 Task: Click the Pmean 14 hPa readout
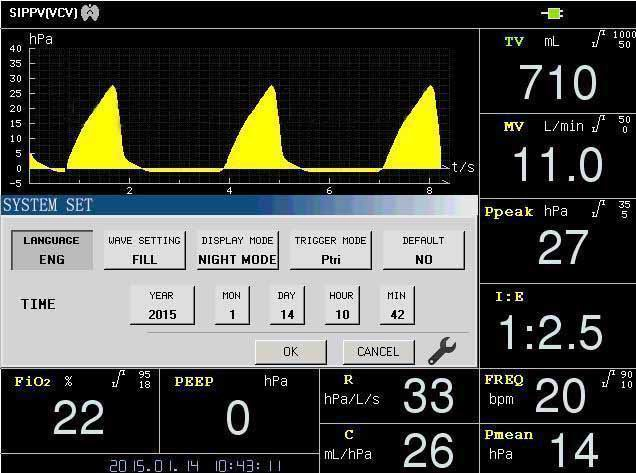click(x=558, y=449)
